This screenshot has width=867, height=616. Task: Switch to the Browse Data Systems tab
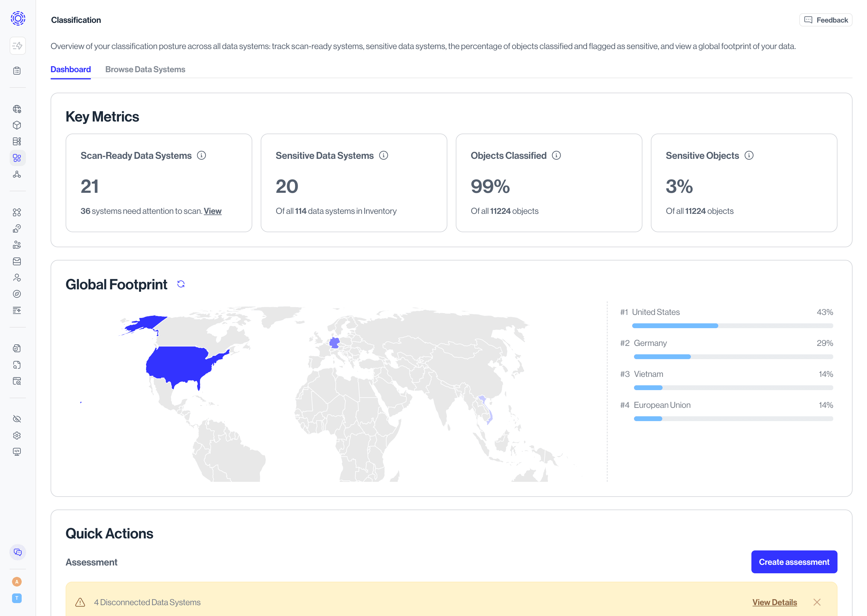(145, 69)
